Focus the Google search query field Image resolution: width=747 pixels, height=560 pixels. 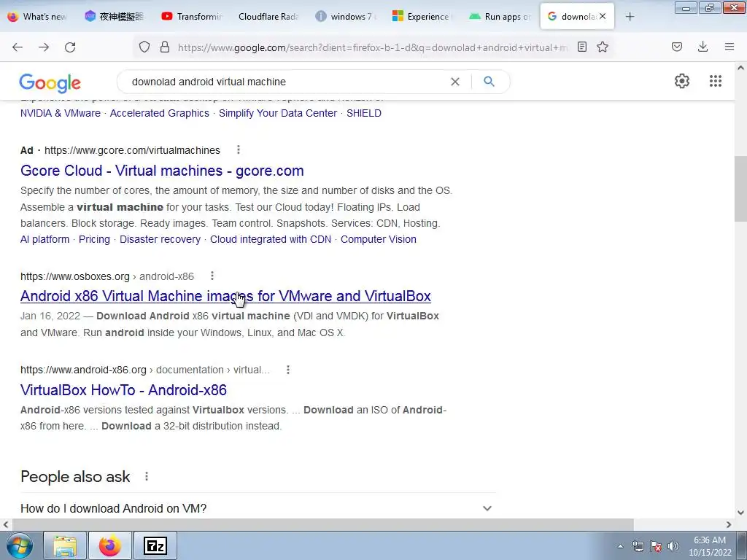[286, 82]
